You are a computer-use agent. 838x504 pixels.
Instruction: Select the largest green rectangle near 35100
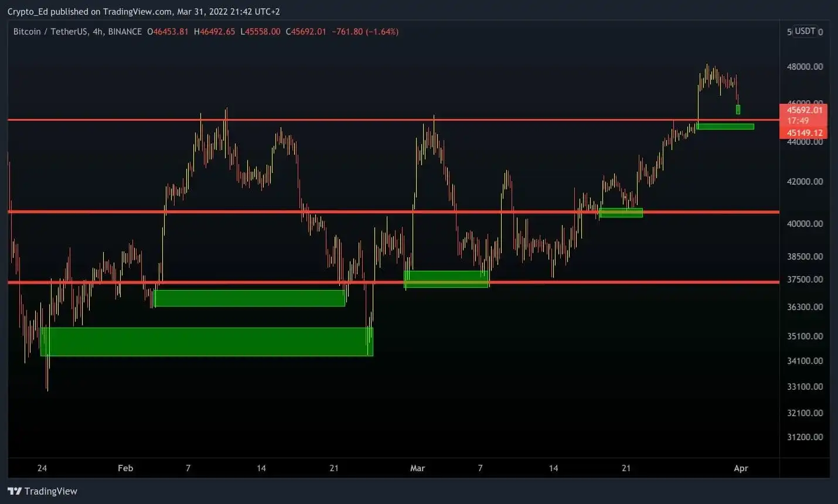coord(206,342)
